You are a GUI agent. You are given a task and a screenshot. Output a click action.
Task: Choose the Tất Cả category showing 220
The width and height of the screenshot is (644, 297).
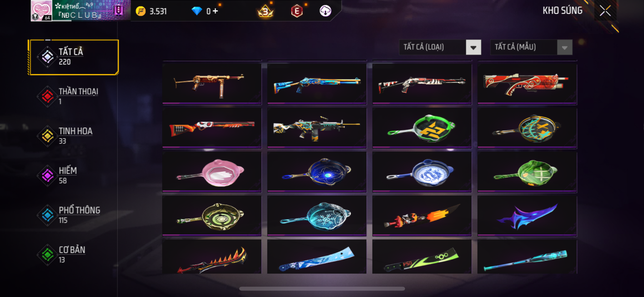point(74,57)
